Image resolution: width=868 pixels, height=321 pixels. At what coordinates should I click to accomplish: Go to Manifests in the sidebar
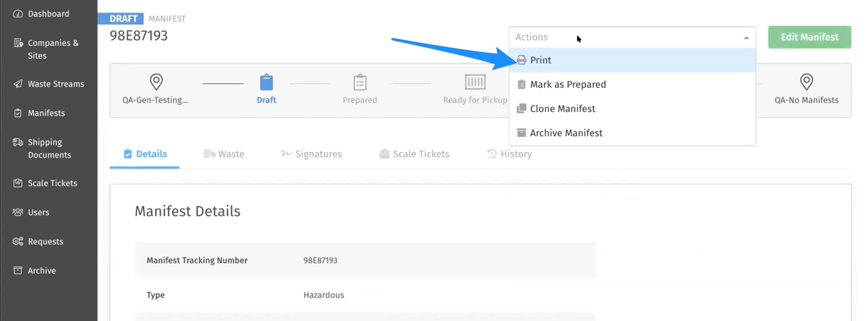coord(46,113)
